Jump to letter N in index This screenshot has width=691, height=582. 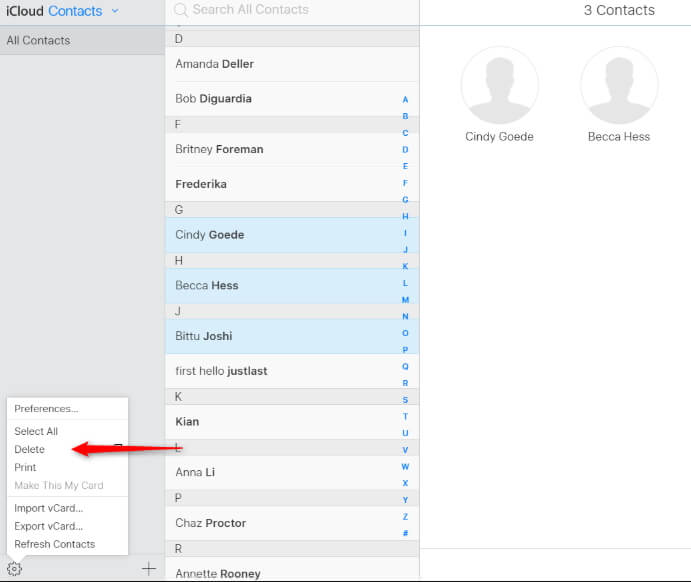[405, 316]
